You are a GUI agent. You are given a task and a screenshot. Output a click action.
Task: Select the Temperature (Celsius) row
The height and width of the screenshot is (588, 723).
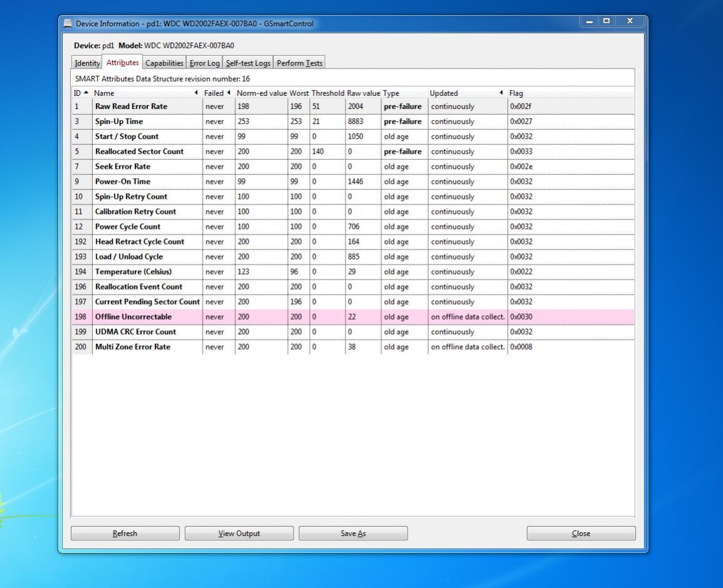pos(353,272)
